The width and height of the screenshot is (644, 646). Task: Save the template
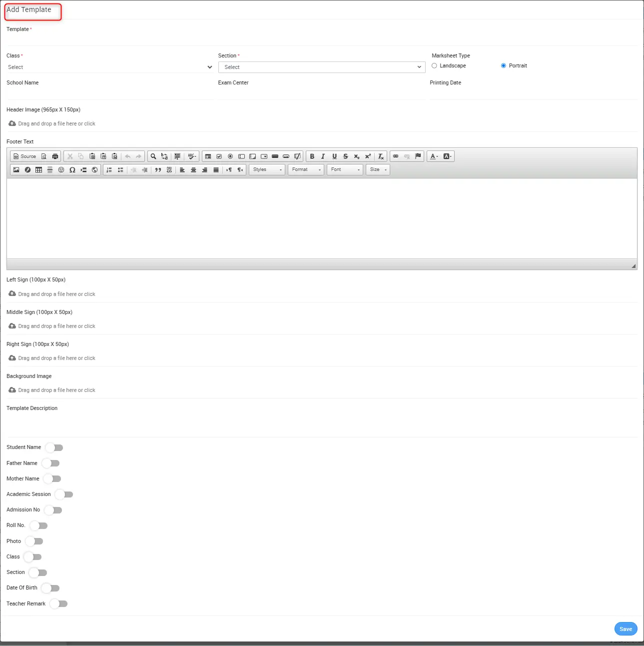pos(626,629)
